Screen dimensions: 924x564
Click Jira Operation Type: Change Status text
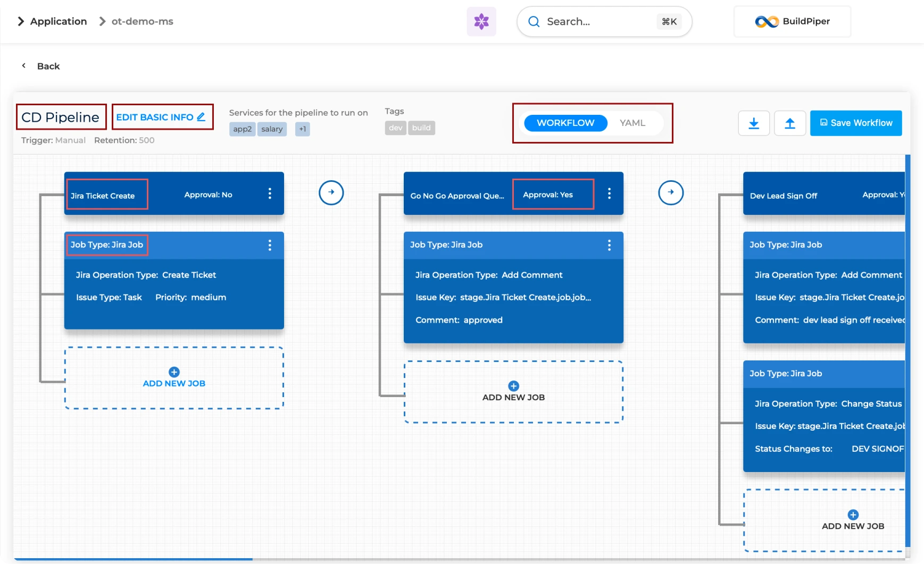(x=828, y=403)
